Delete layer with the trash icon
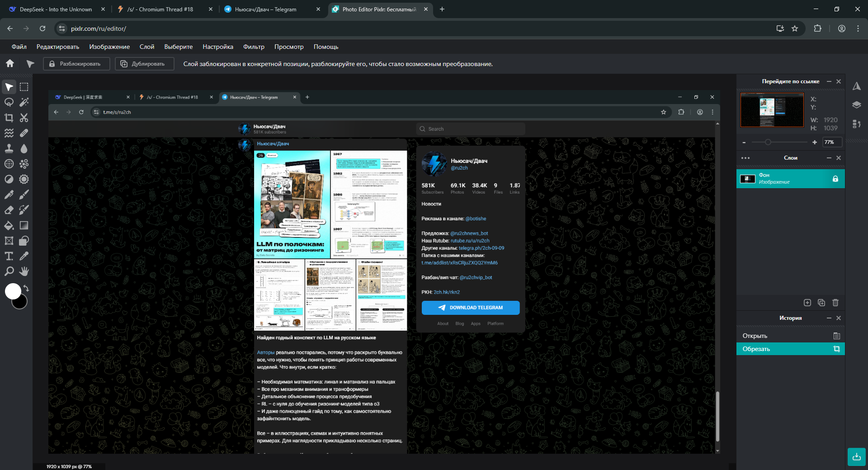 point(835,303)
